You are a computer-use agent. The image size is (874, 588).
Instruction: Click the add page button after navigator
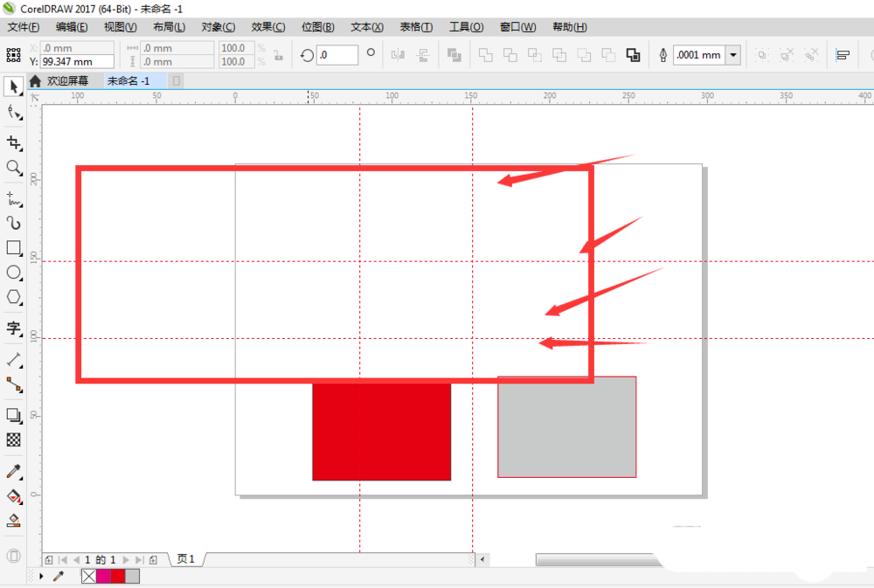point(153,559)
